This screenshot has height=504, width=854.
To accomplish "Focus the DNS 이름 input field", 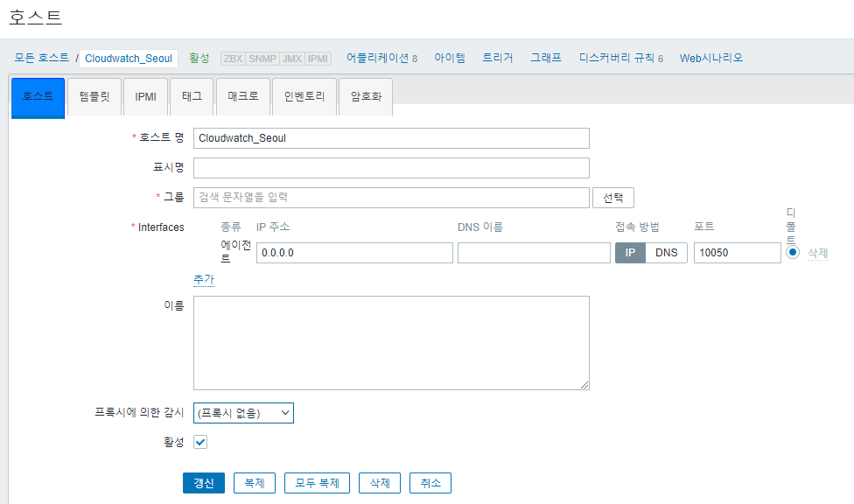I will pos(534,253).
